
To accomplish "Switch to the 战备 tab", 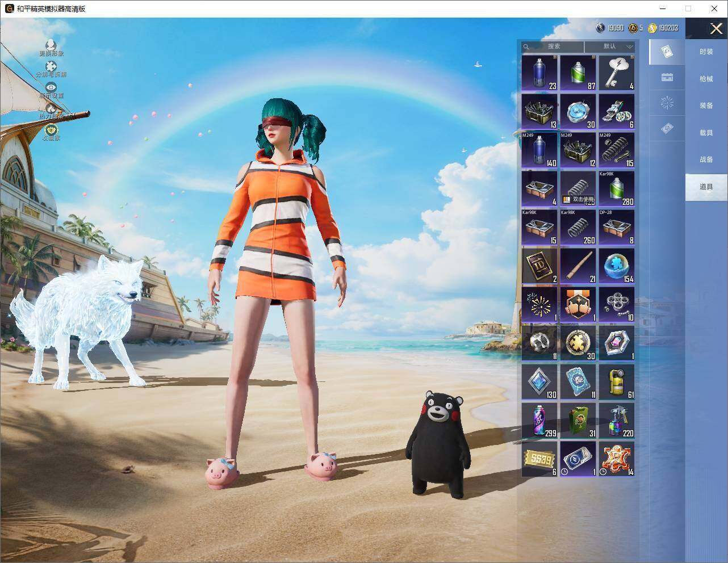I will pos(706,159).
